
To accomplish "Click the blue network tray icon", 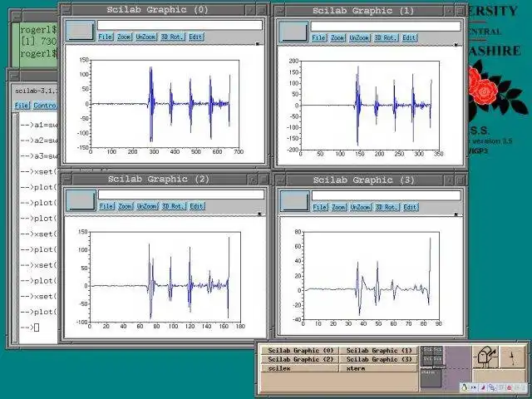I will coord(491,387).
